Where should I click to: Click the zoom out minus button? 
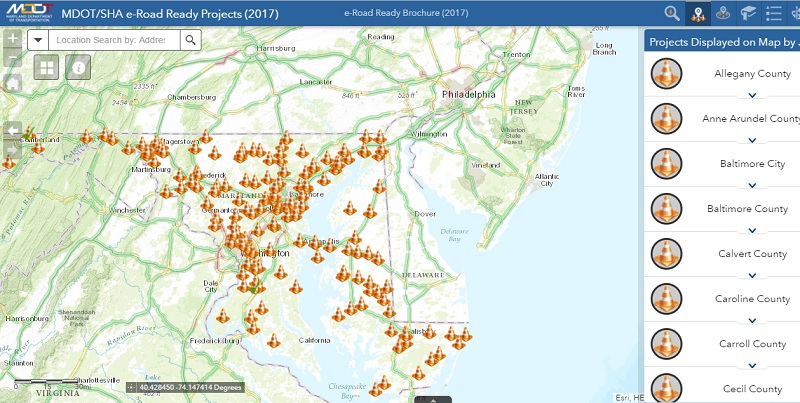coord(12,60)
